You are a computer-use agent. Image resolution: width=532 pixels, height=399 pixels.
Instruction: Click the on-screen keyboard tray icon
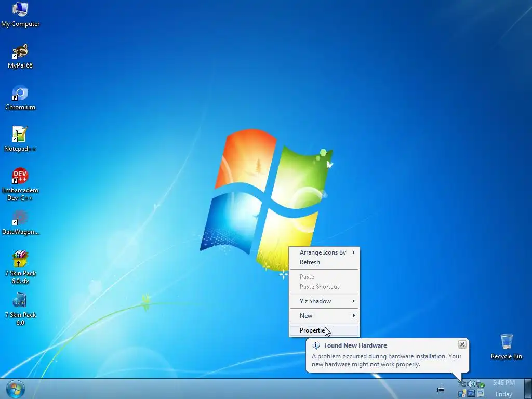tap(441, 389)
